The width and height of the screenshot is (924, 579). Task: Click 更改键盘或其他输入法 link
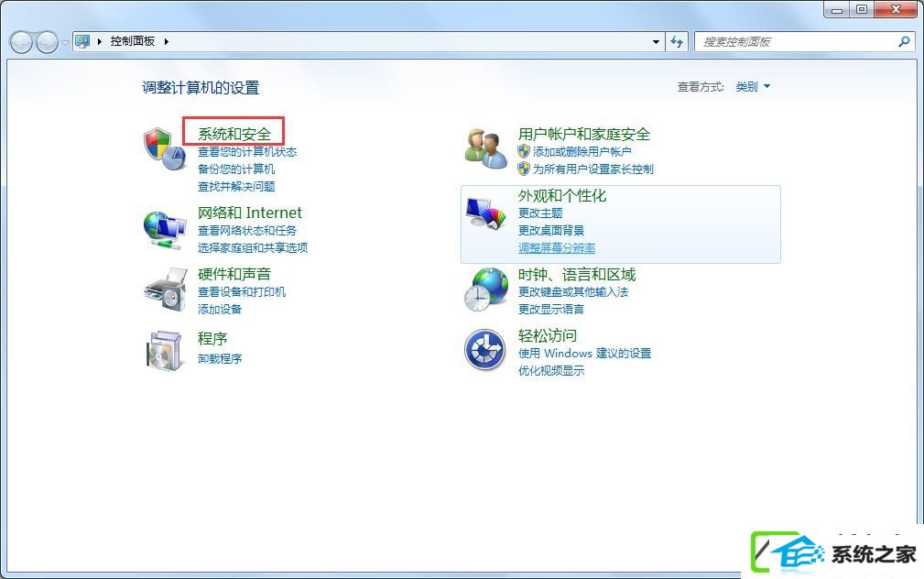pos(572,292)
